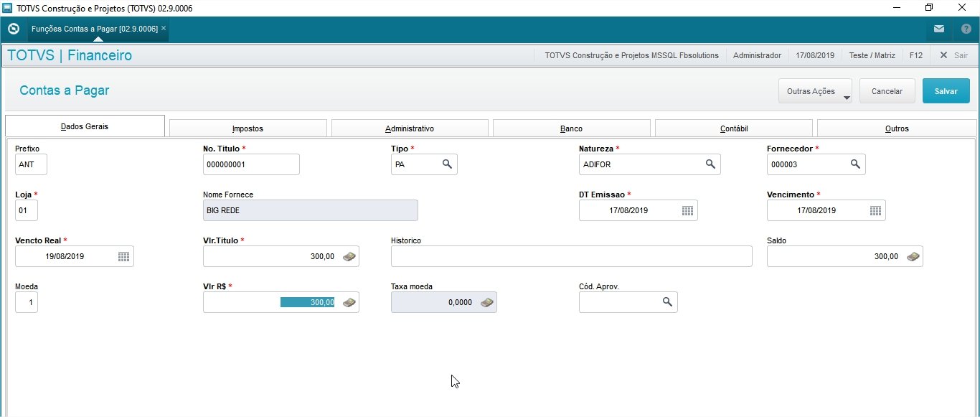Click the Moeda input field
The image size is (980, 417).
pyautogui.click(x=27, y=302)
